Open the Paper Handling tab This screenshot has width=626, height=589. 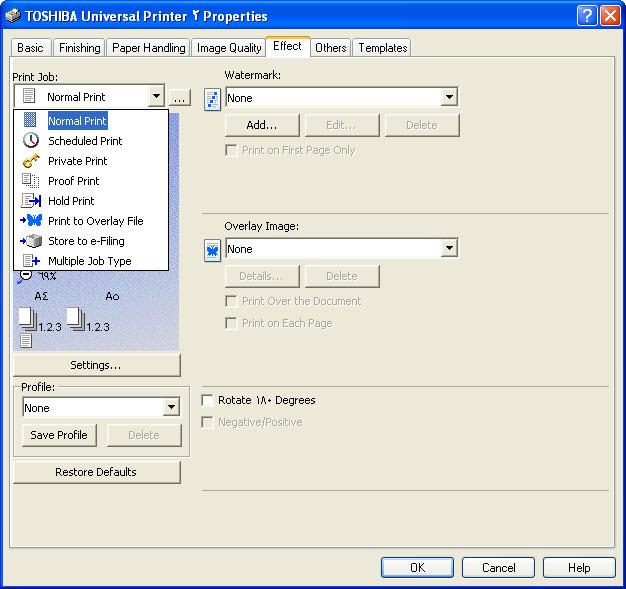point(148,48)
